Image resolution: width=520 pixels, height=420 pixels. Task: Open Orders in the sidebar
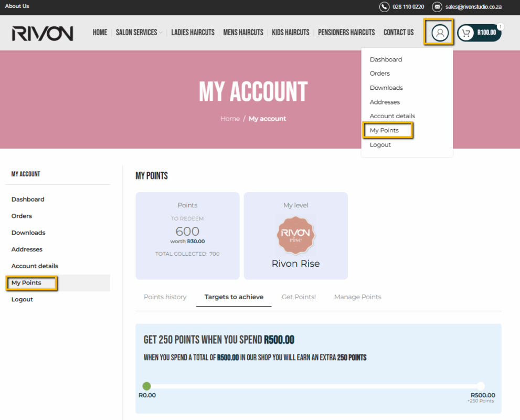[x=22, y=216]
